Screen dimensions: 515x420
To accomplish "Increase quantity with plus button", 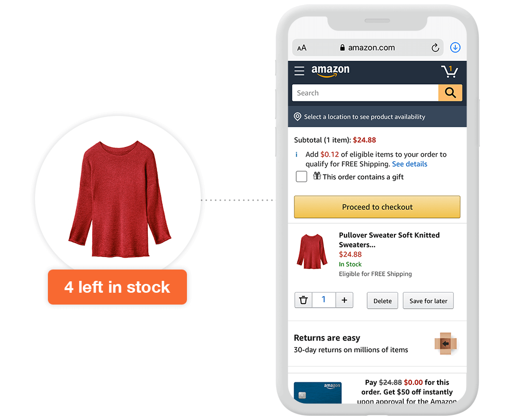I will [344, 300].
